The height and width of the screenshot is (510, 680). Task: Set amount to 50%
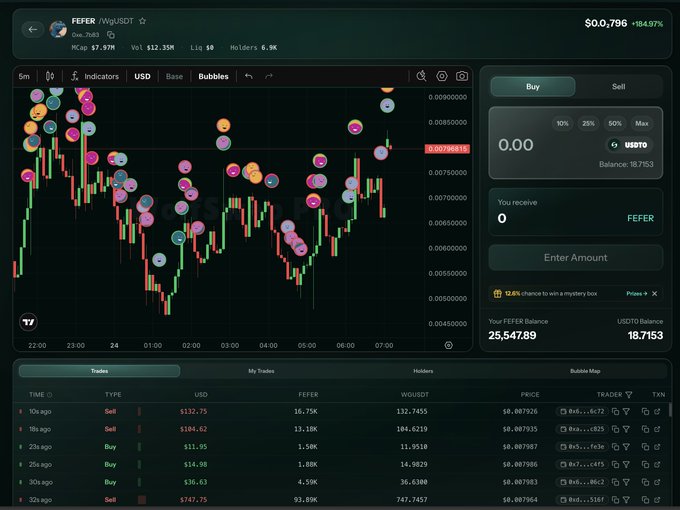(x=615, y=124)
